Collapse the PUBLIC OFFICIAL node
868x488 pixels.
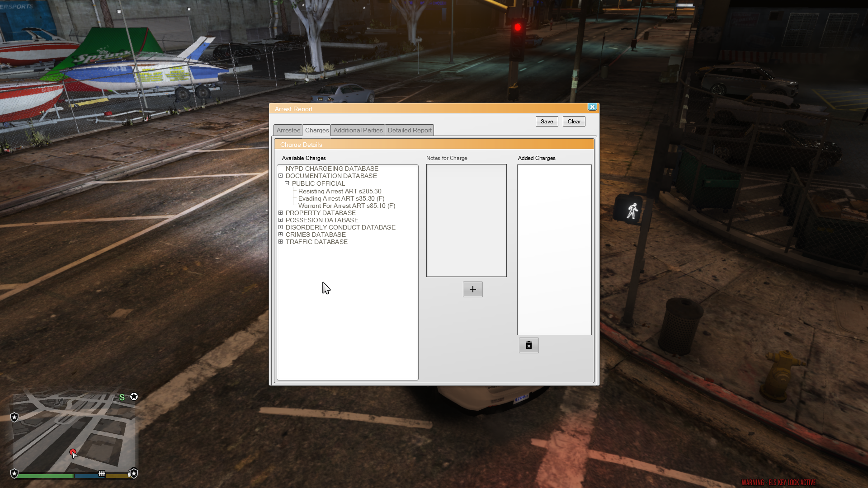coord(287,183)
